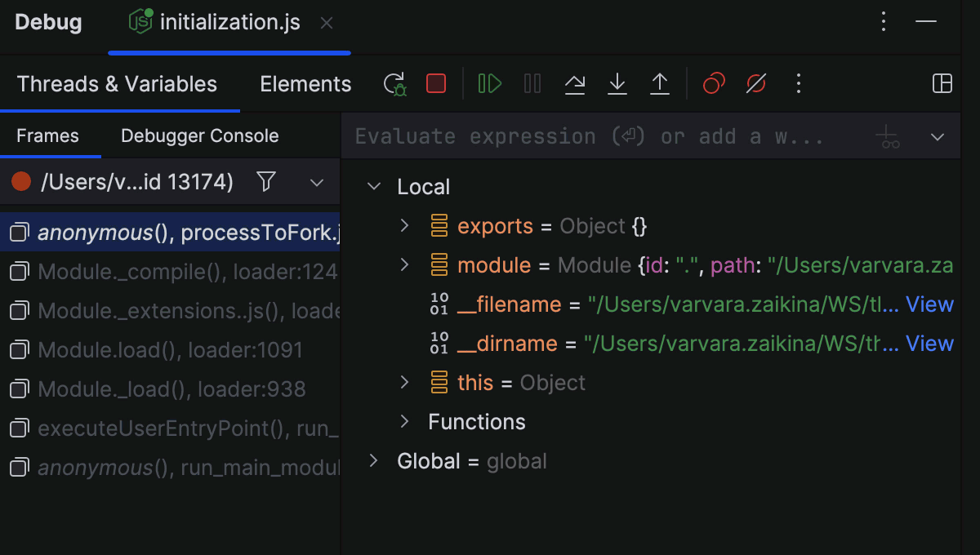Switch to the Elements tab

pos(305,82)
